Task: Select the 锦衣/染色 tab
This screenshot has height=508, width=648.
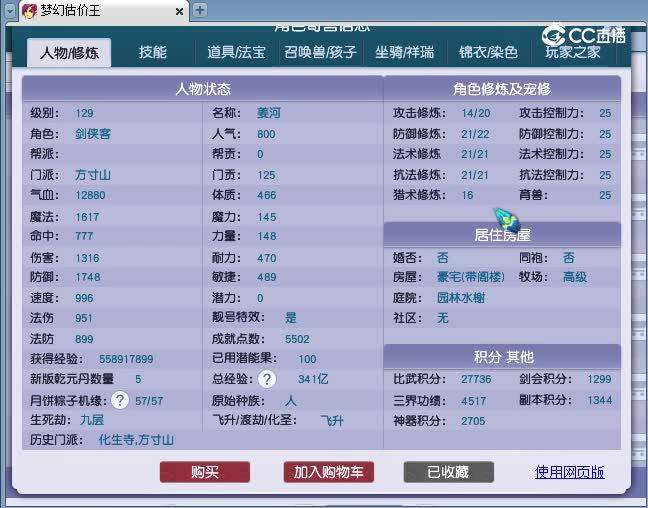Action: [488, 52]
